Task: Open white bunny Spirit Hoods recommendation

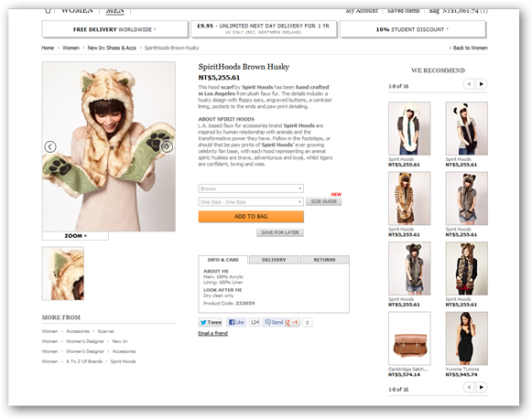Action: pyautogui.click(x=409, y=128)
